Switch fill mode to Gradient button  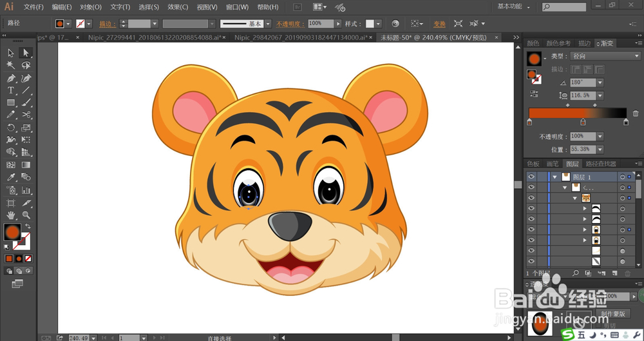pos(19,258)
